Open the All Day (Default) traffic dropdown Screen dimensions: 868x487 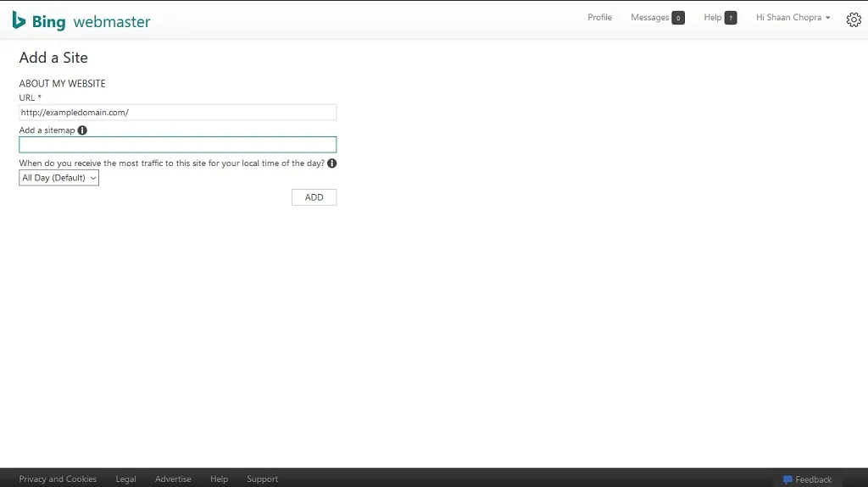pos(58,178)
